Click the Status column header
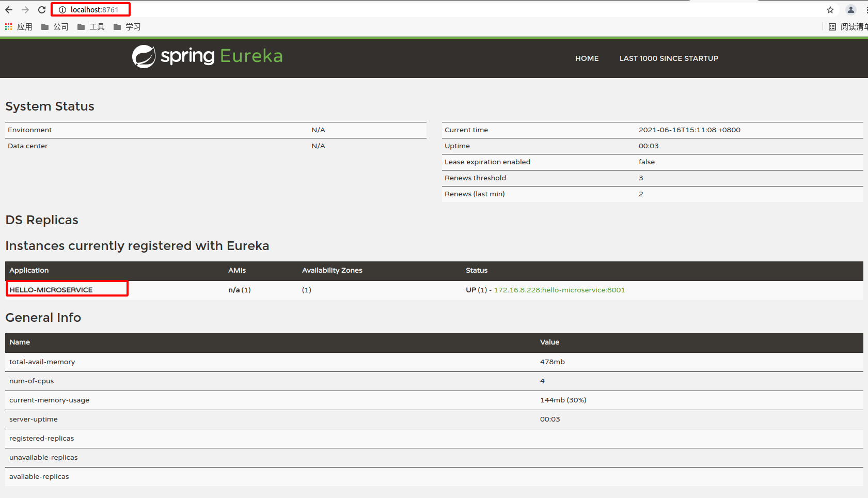The width and height of the screenshot is (868, 498). pos(477,270)
